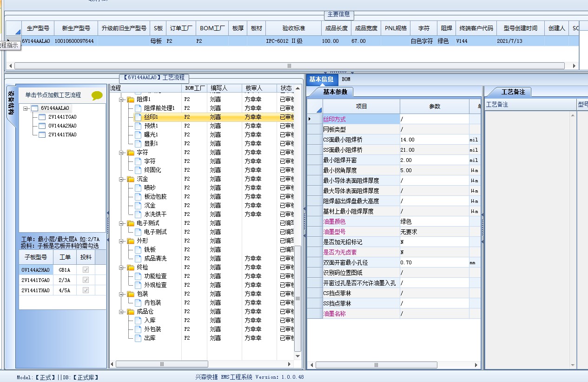This screenshot has height=382, width=588.
Task: Click the 参数 column header
Action: (x=434, y=106)
